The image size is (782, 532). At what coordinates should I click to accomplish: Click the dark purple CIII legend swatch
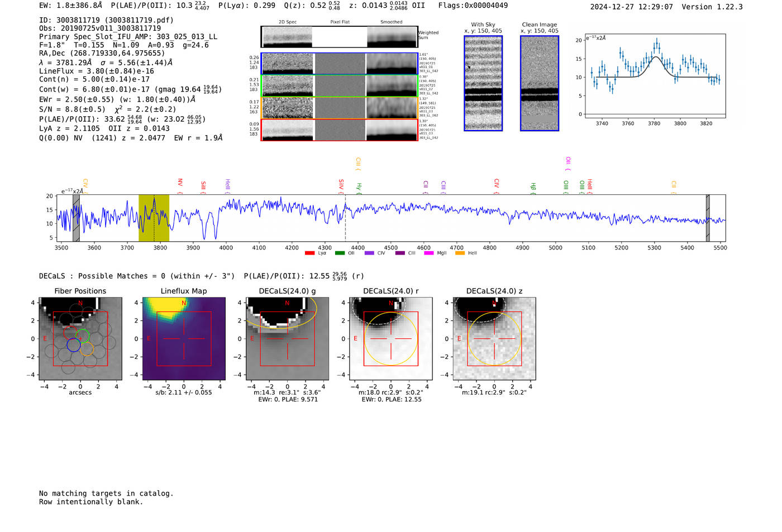[x=400, y=253]
